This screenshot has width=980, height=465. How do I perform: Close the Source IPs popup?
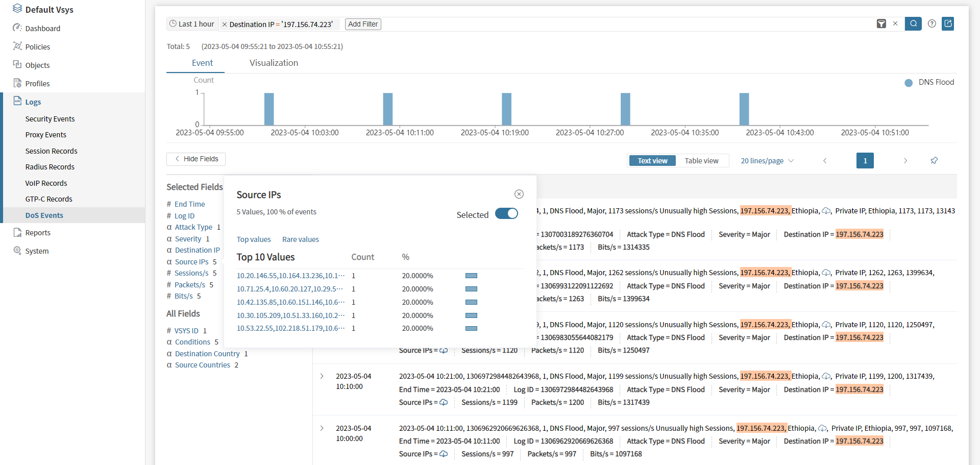519,194
